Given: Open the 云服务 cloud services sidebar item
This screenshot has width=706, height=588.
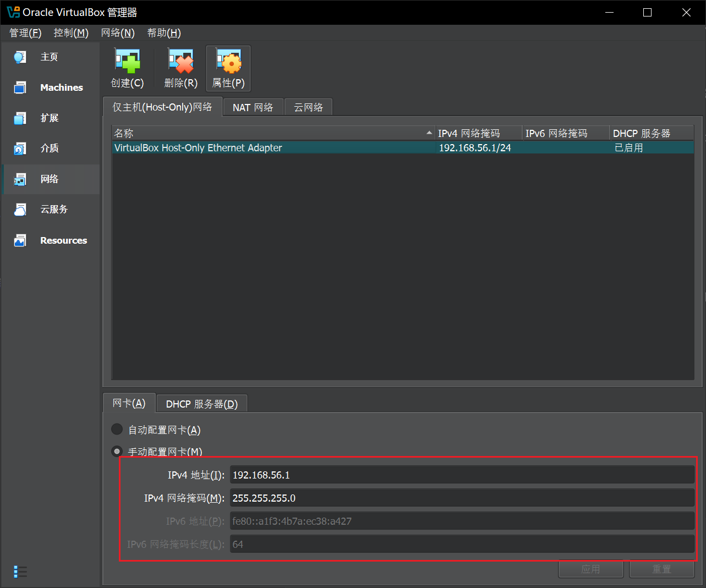Looking at the screenshot, I should click(x=51, y=210).
